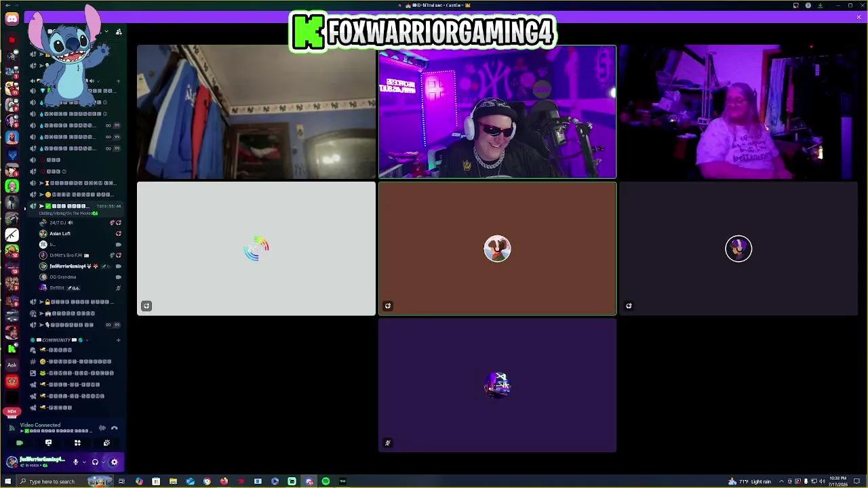868x488 pixels.
Task: Open taskbar clock and date
Action: click(x=837, y=481)
